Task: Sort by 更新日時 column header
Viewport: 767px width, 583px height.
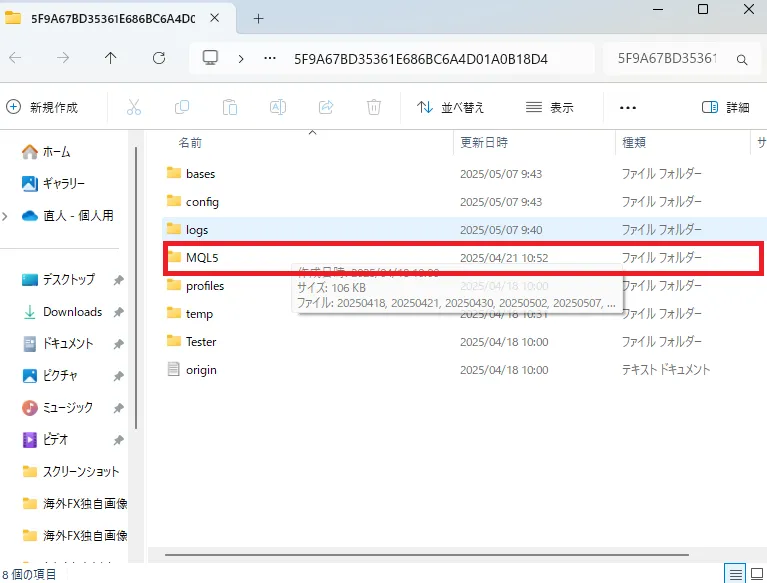Action: pyautogui.click(x=484, y=142)
